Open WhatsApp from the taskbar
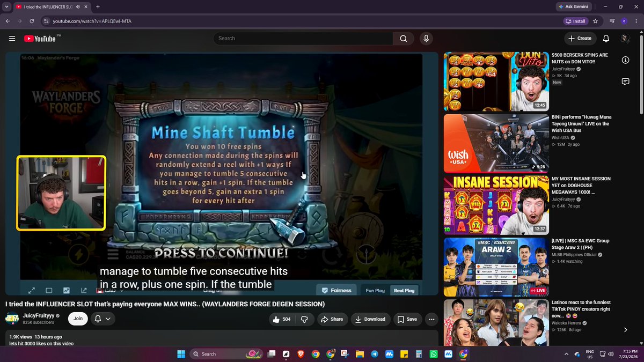644x362 pixels. [x=433, y=354]
